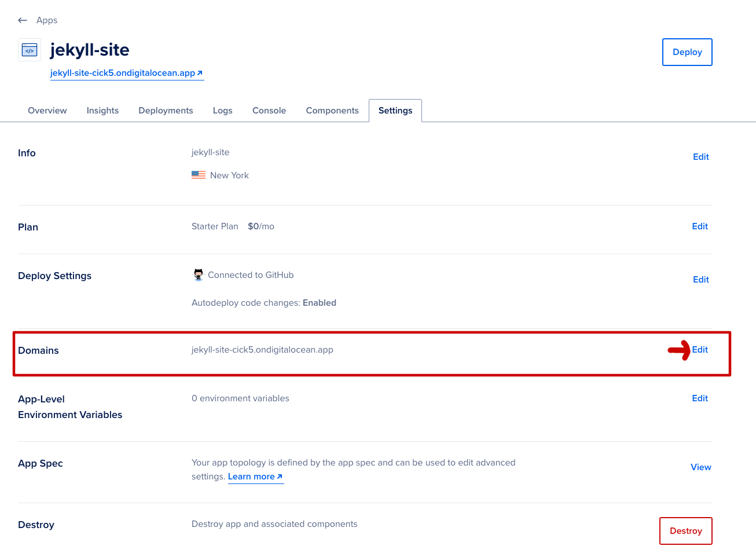The width and height of the screenshot is (756, 557).
Task: Click the 'Starter Plan' text
Action: coord(215,226)
